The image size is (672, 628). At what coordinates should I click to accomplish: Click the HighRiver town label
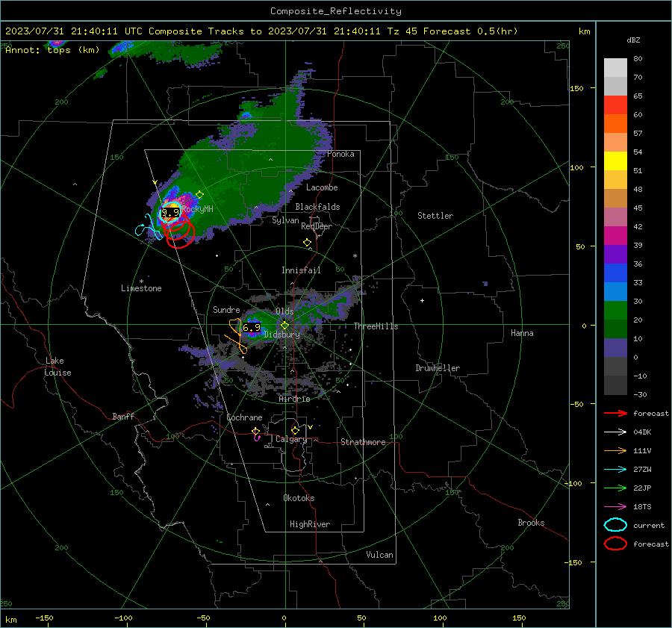310,524
